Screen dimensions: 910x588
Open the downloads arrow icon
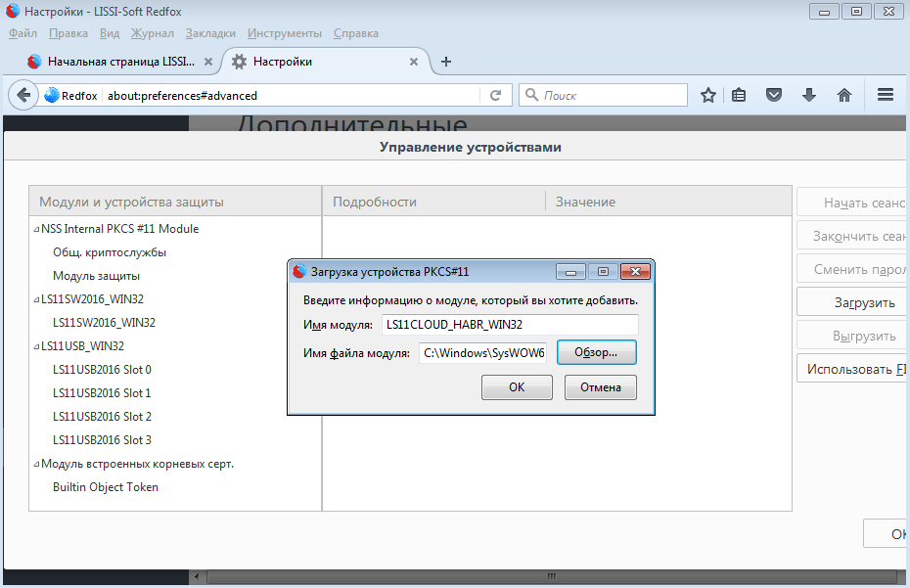click(809, 95)
